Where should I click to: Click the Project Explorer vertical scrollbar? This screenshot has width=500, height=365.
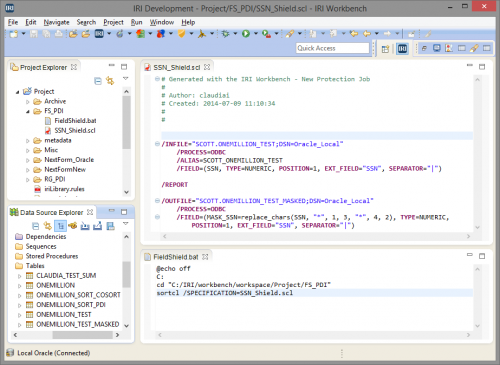pos(126,122)
